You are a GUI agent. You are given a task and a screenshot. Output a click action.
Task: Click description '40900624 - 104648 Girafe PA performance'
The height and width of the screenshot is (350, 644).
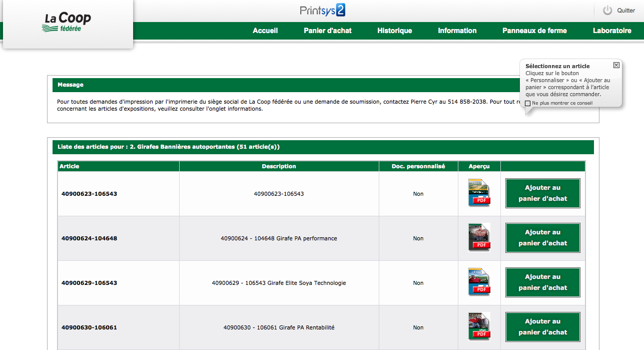[x=279, y=238]
